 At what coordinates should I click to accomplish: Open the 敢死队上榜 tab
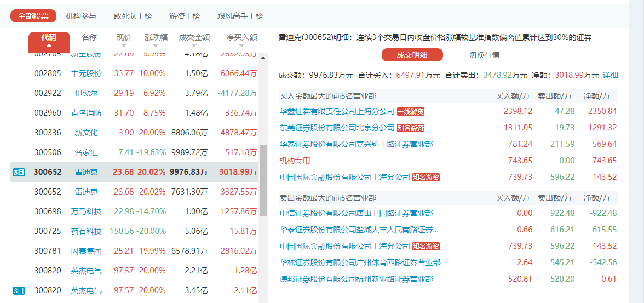pyautogui.click(x=133, y=16)
